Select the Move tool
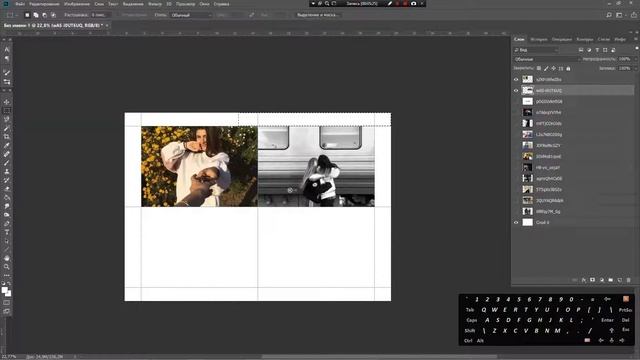640x360 pixels. [x=7, y=102]
